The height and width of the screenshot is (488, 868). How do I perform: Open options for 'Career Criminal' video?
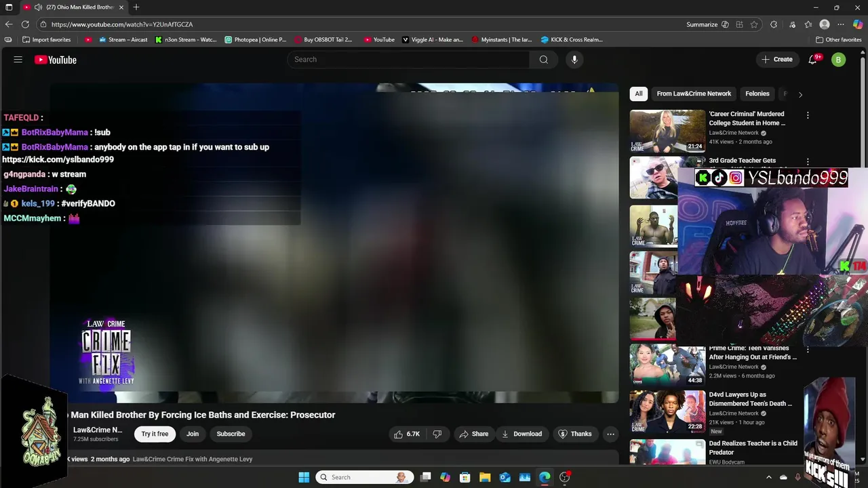point(808,115)
